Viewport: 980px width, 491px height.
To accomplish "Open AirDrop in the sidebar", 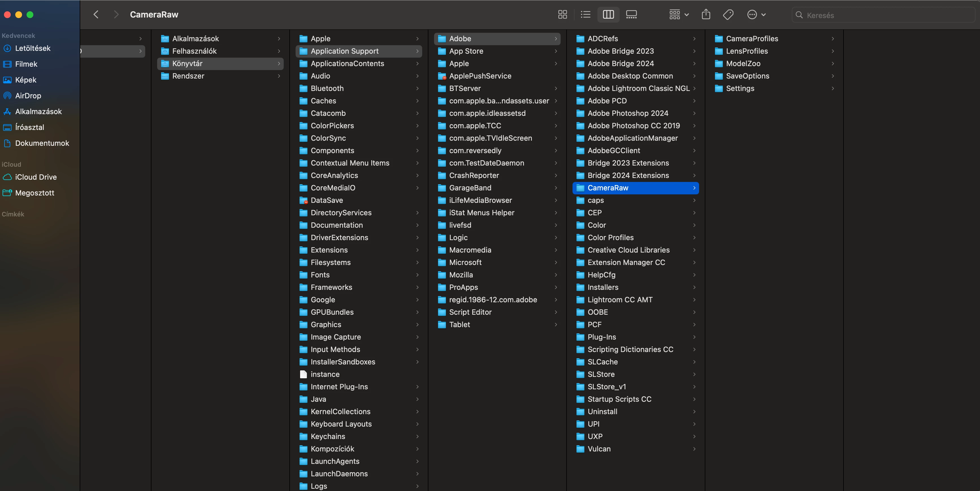I will pos(28,96).
